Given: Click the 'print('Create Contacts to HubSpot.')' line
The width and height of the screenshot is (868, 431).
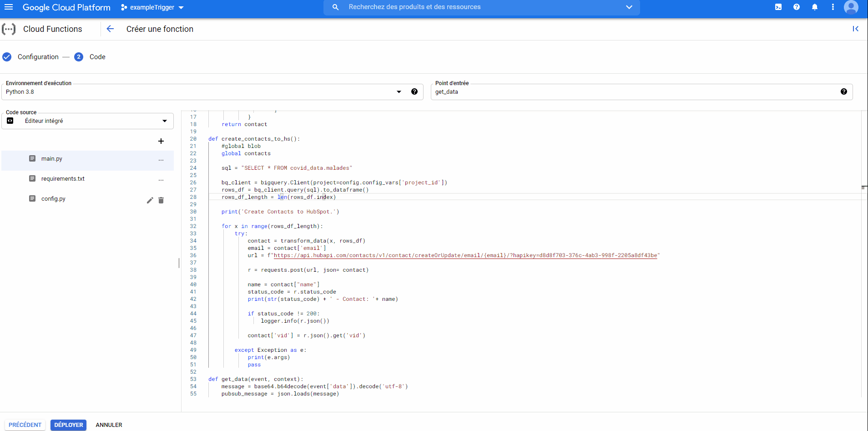Looking at the screenshot, I should click(280, 212).
